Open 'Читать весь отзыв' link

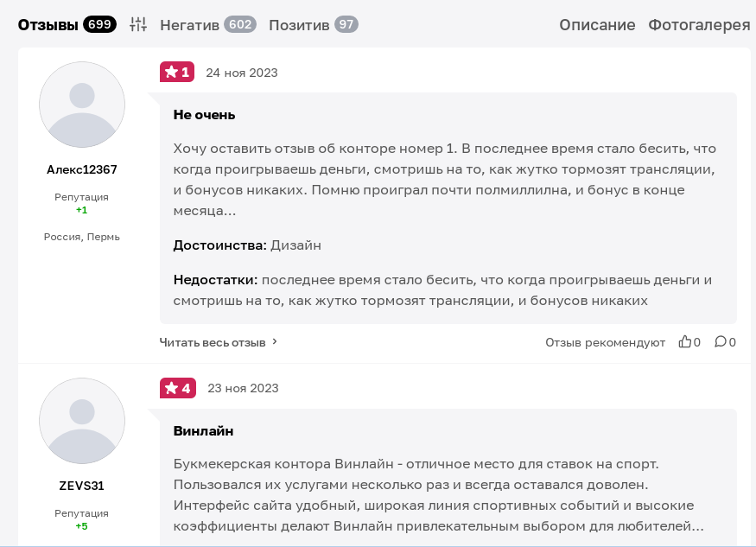click(x=211, y=341)
